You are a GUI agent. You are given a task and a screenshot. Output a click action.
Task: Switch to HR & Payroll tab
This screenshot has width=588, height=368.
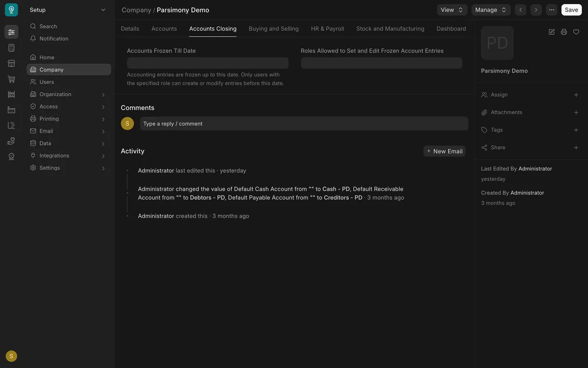tap(328, 29)
